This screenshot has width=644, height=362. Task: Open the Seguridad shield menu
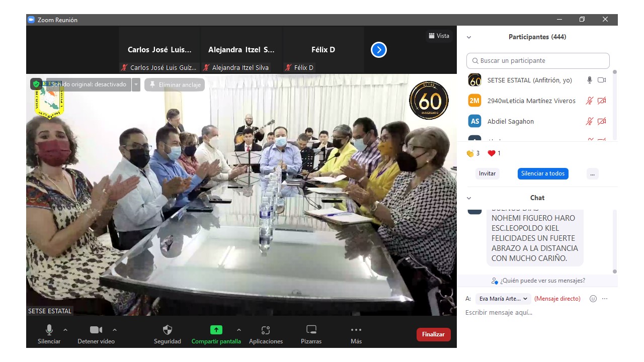click(168, 334)
